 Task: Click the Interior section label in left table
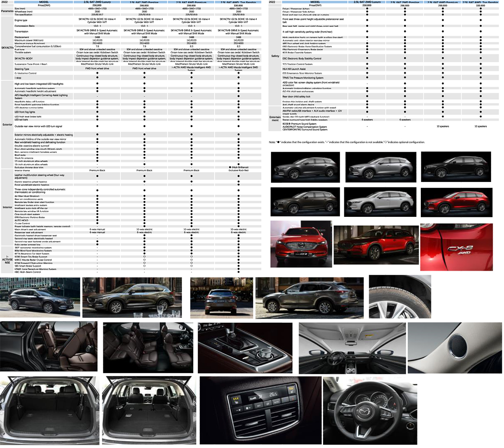7,207
